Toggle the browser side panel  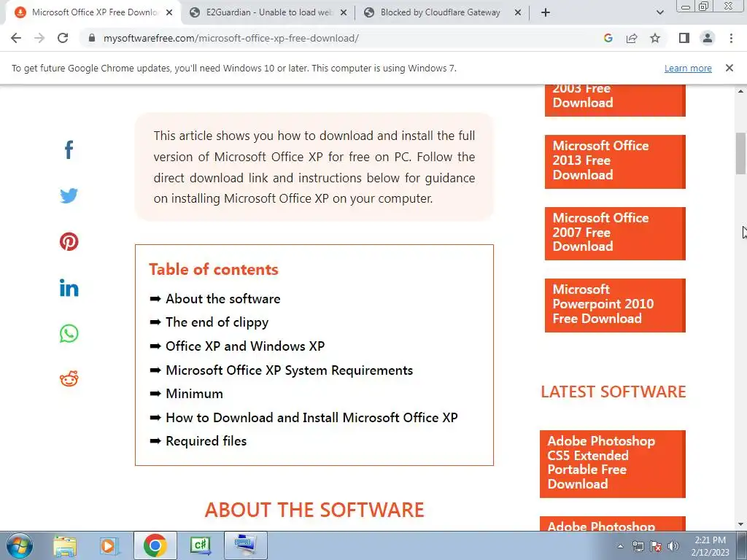tap(684, 38)
